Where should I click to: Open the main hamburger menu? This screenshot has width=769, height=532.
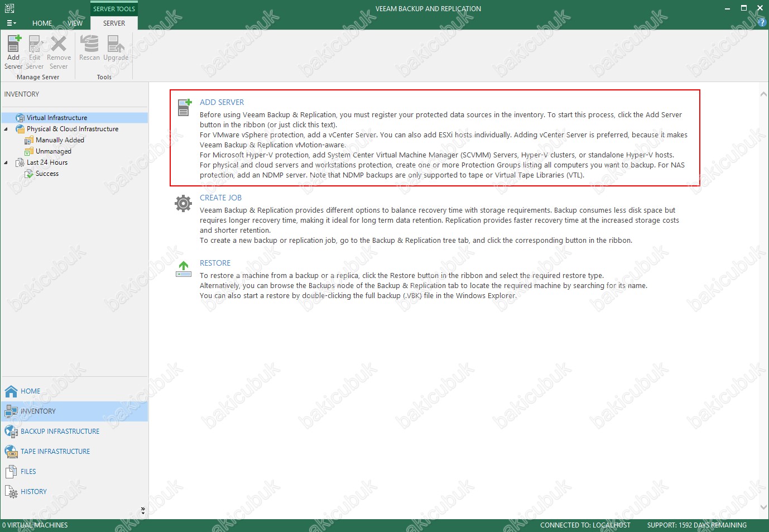(11, 23)
